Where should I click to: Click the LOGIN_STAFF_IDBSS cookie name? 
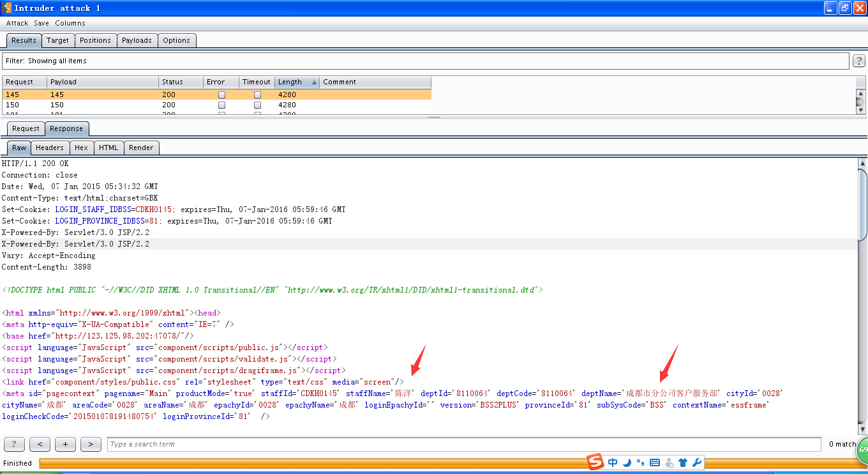93,210
